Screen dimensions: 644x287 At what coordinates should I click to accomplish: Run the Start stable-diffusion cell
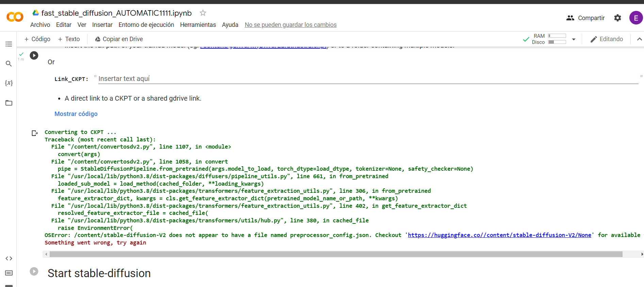[x=34, y=271]
